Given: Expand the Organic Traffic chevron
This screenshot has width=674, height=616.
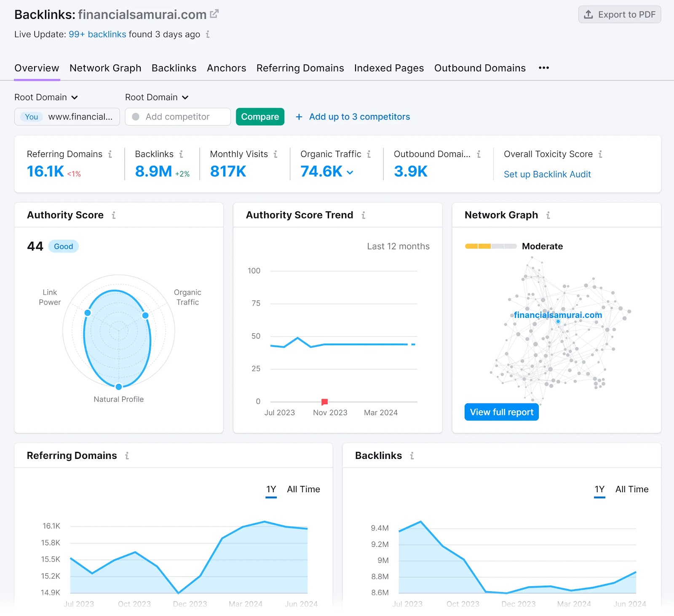Looking at the screenshot, I should [x=350, y=172].
